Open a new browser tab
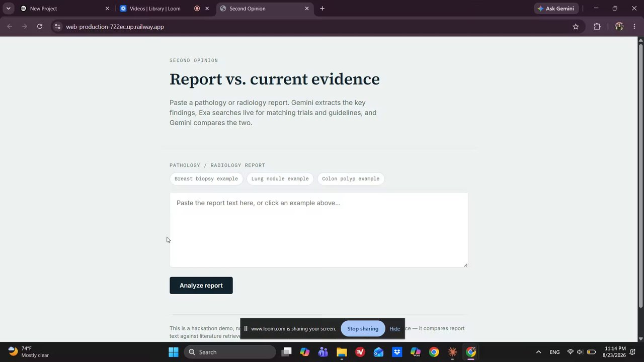This screenshot has height=362, width=644. coord(322,9)
